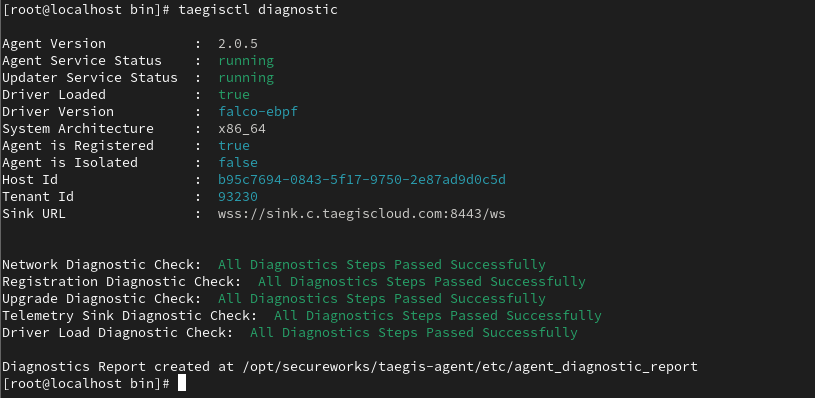The height and width of the screenshot is (398, 815).
Task: Click the Host Id UUID value
Action: (362, 180)
